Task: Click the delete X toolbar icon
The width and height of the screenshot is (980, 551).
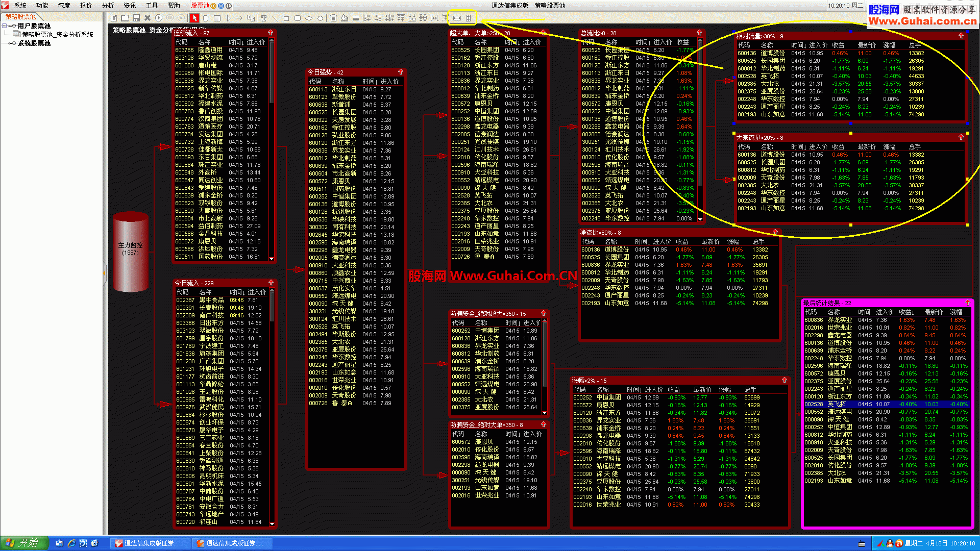Action: [148, 18]
